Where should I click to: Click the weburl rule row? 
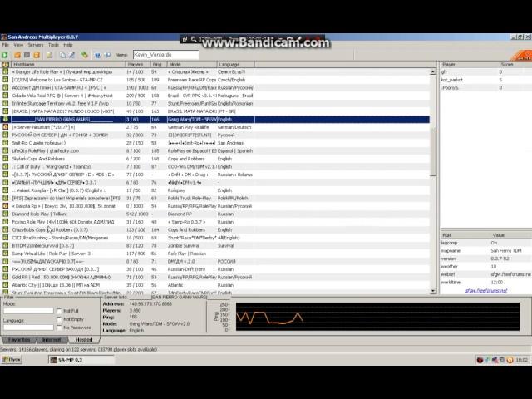click(x=485, y=274)
